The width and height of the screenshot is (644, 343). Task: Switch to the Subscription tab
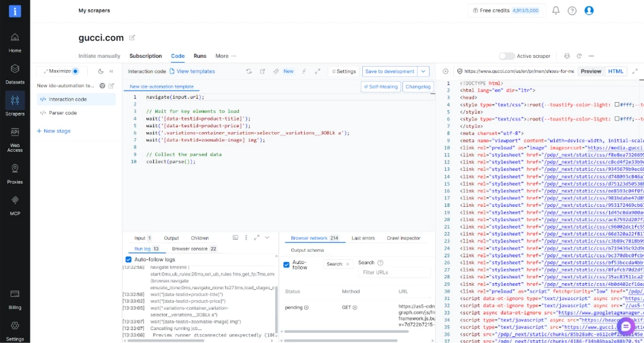[x=146, y=56]
